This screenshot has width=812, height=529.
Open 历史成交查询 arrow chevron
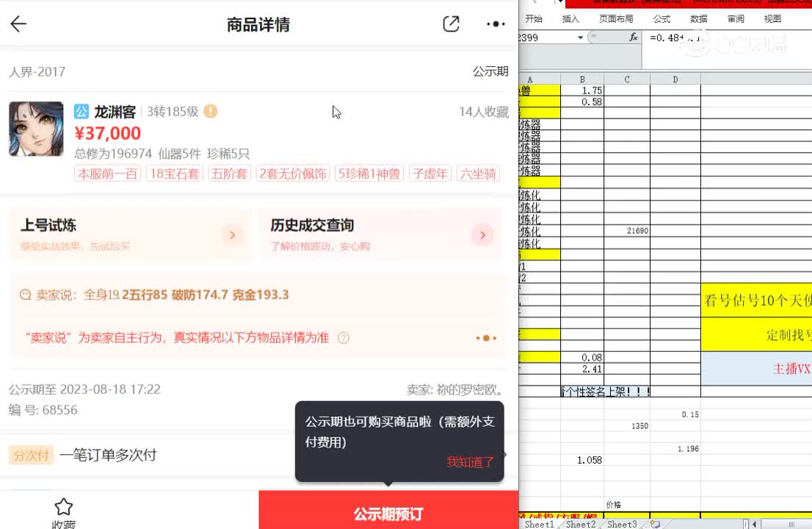pos(482,234)
